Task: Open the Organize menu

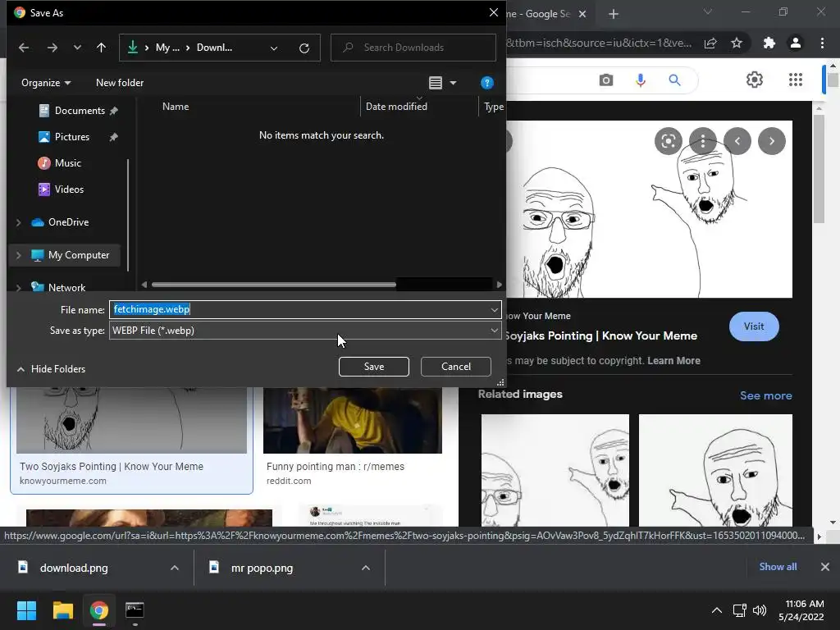Action: click(46, 83)
